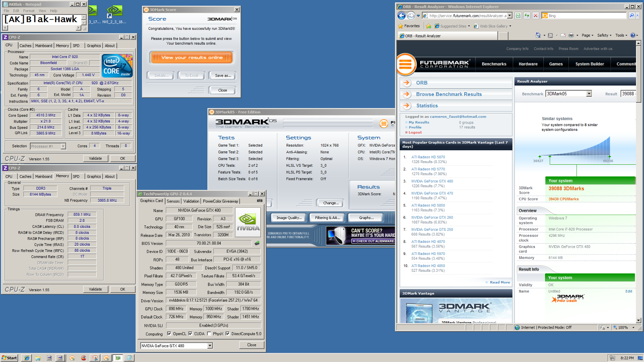644x362 pixels.
Task: Click the ORB arrow icon in sidebar
Action: (x=407, y=83)
